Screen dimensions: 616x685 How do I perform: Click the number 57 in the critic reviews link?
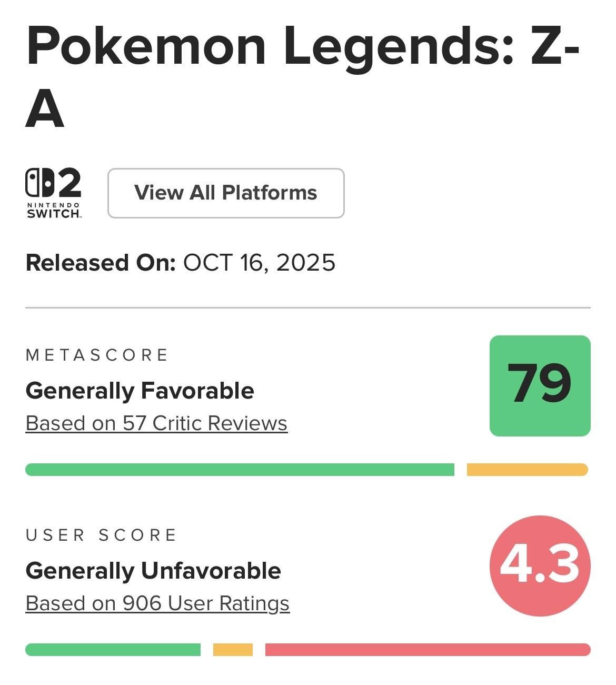(134, 423)
